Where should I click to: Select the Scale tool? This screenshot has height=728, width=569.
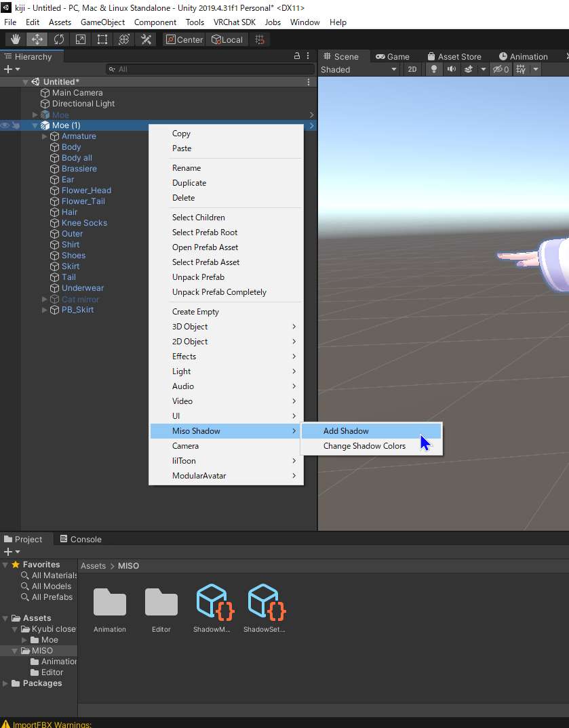click(81, 39)
